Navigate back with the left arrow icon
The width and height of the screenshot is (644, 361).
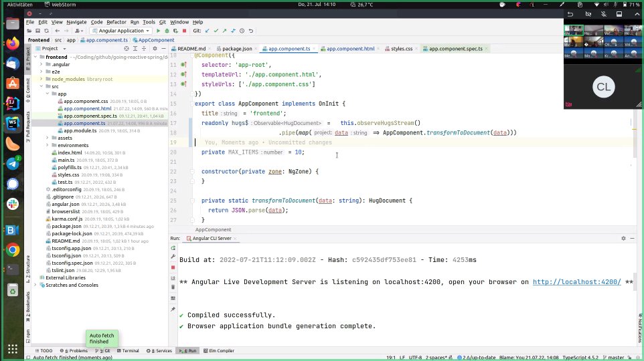[x=58, y=31]
